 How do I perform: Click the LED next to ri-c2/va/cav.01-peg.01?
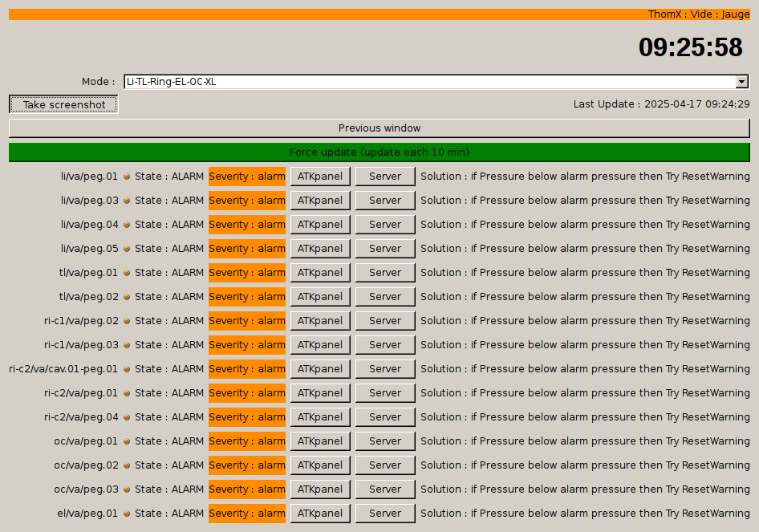[127, 369]
